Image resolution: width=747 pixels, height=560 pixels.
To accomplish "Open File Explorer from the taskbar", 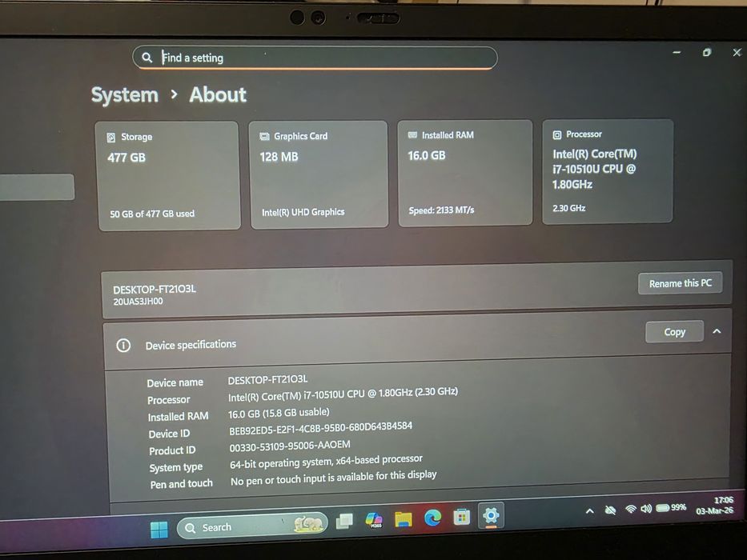I will 404,518.
